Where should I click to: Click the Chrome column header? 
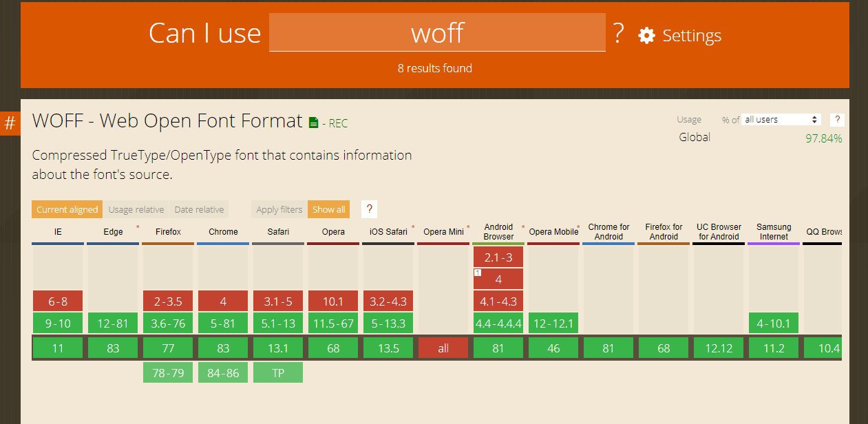223,233
